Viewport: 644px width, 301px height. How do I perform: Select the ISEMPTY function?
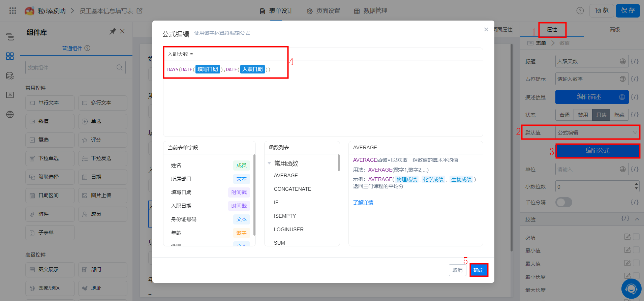[285, 216]
